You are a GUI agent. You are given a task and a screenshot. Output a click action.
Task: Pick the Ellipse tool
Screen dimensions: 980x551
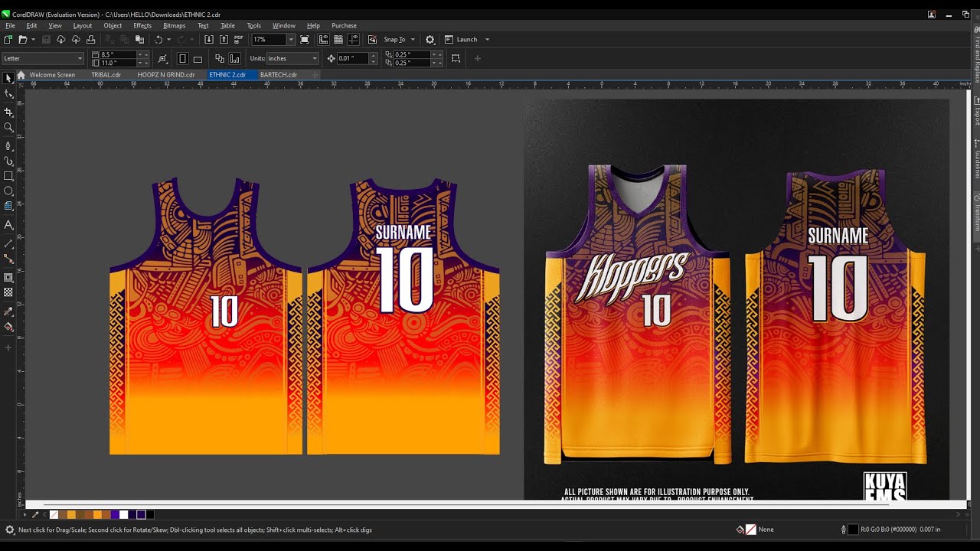[8, 191]
